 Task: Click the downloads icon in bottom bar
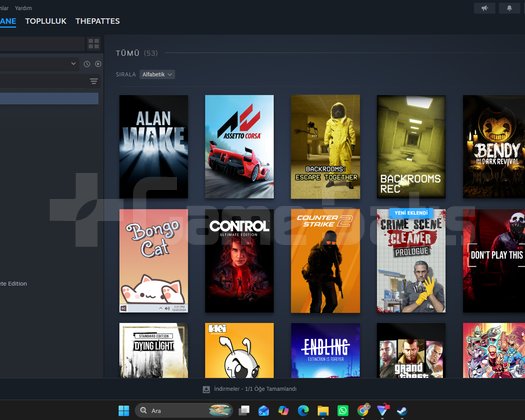[206, 389]
